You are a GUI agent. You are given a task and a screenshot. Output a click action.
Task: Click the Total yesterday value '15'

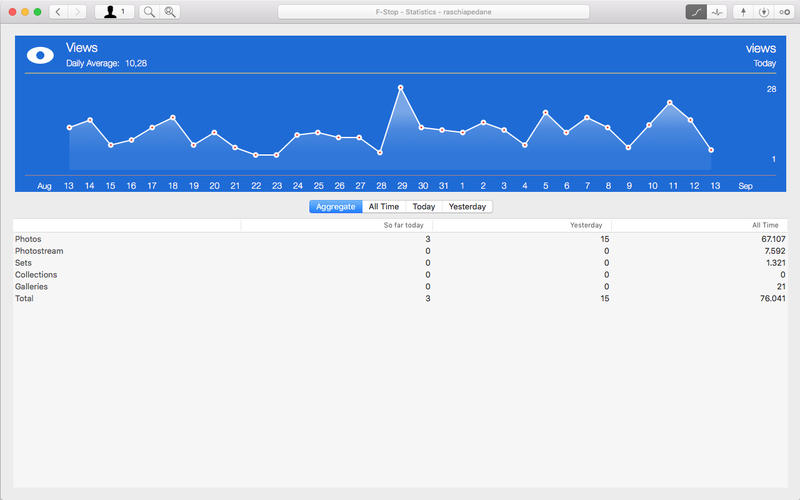coord(605,298)
